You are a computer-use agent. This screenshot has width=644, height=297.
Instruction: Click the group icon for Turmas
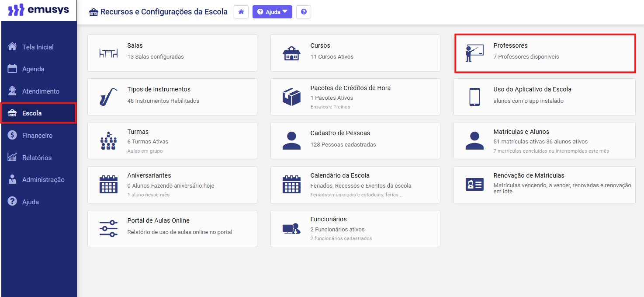click(108, 141)
